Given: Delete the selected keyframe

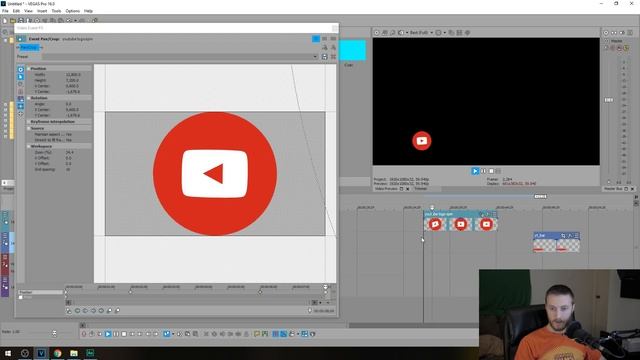Looking at the screenshot, I should [x=117, y=311].
